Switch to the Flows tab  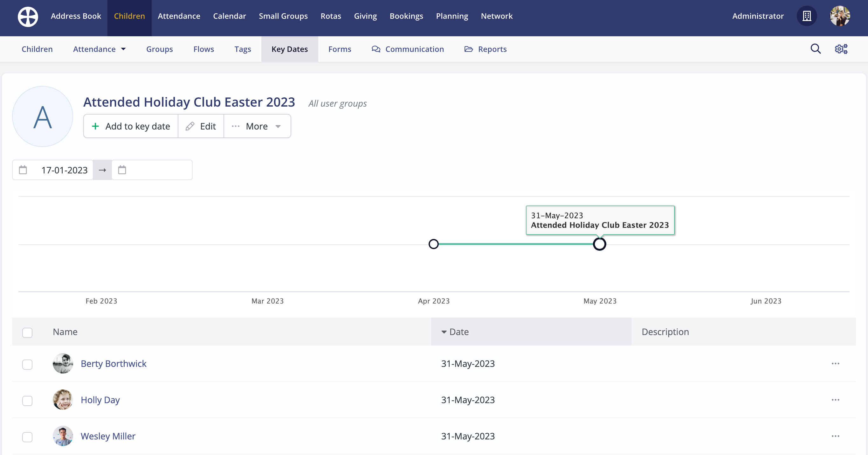(x=203, y=49)
